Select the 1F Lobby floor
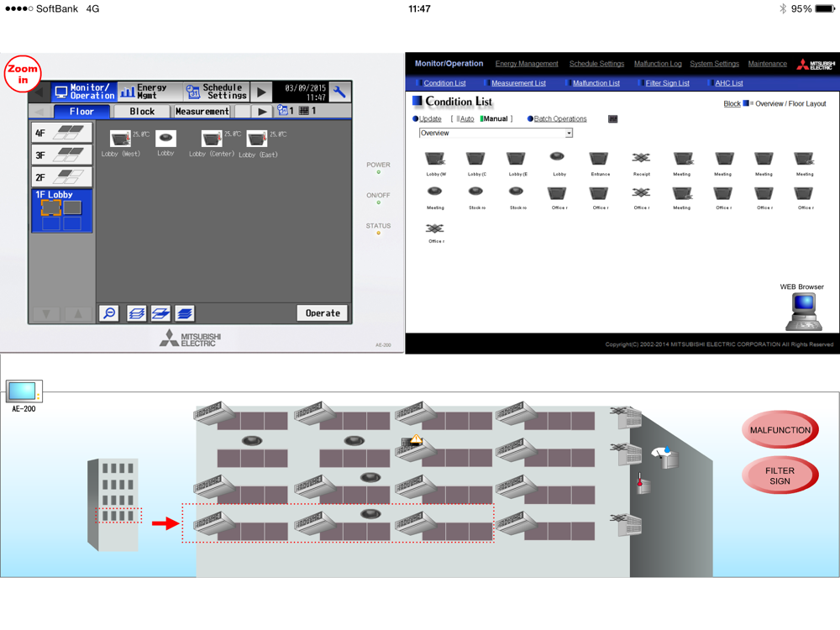 coord(61,211)
